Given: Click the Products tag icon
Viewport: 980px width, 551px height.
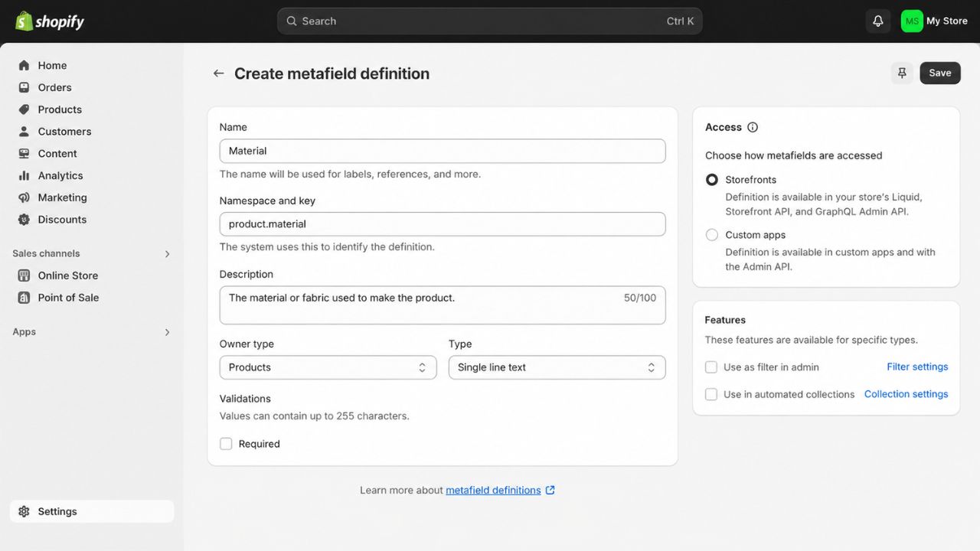Looking at the screenshot, I should [24, 109].
